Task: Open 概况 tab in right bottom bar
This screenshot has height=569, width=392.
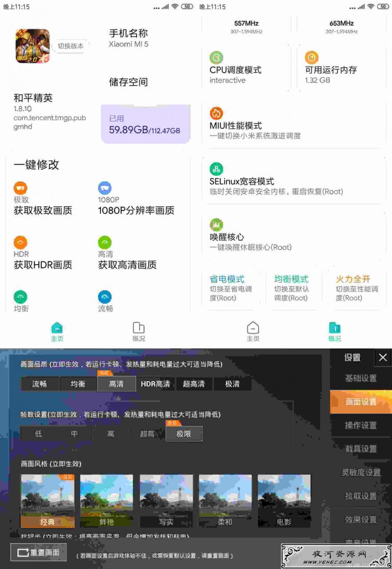Action: pyautogui.click(x=335, y=332)
